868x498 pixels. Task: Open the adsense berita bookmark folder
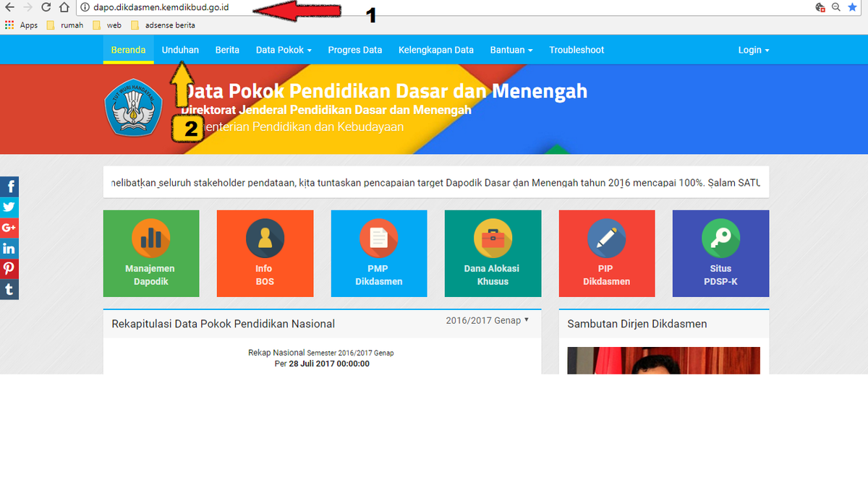pos(163,25)
